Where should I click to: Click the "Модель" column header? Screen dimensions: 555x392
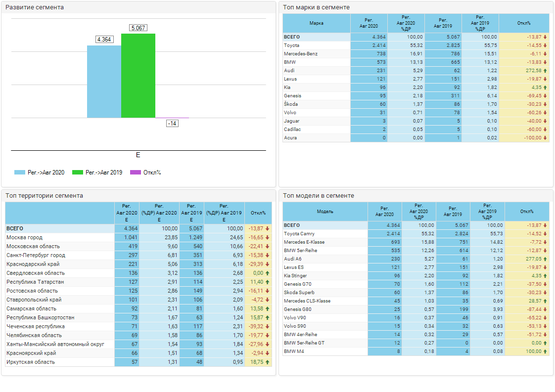point(325,212)
